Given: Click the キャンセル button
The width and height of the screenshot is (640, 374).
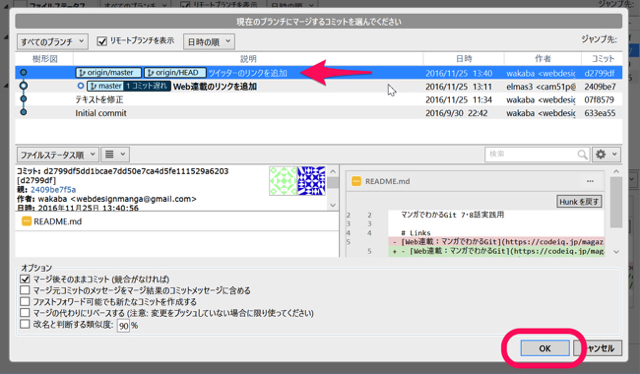Looking at the screenshot, I should pos(598,348).
